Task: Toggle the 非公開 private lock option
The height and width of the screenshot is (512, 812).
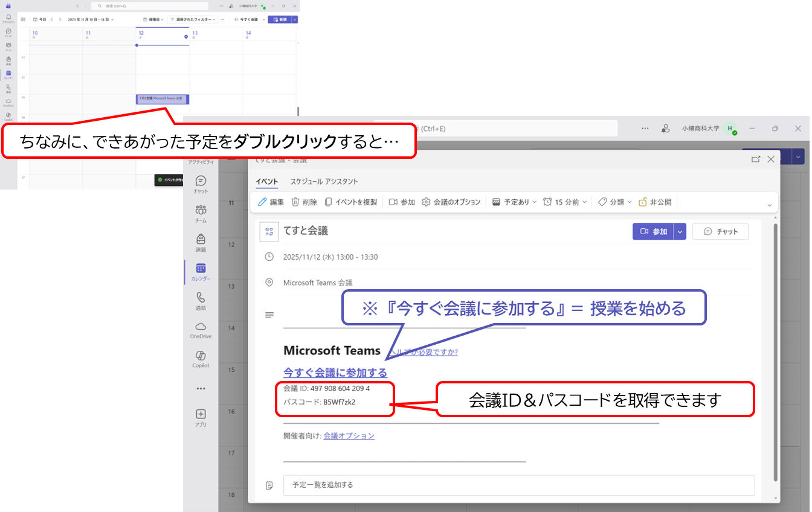Action: pos(655,202)
